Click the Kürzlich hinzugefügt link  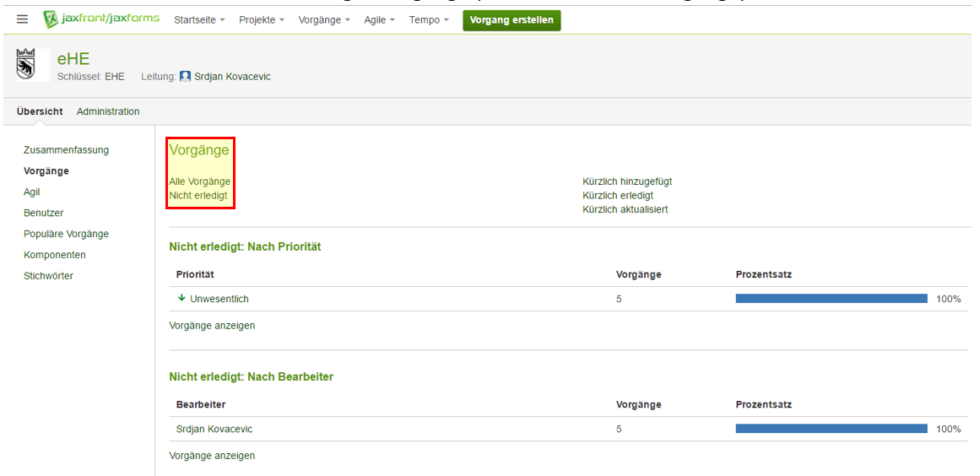tap(627, 181)
